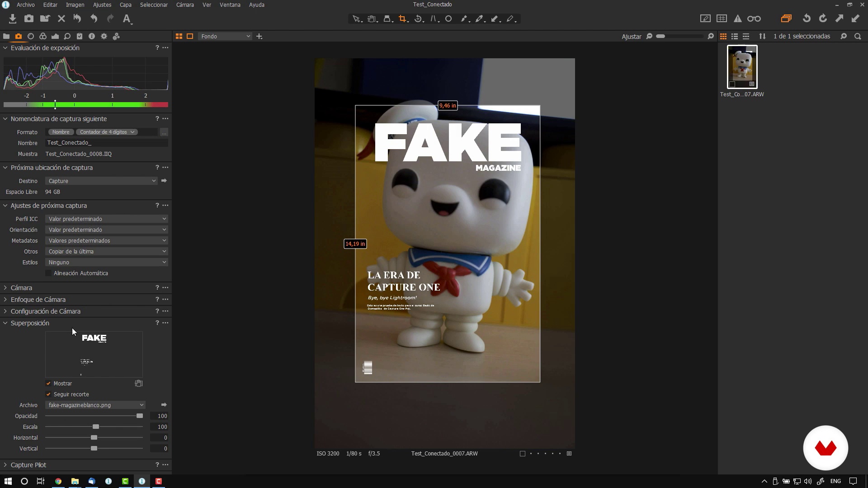This screenshot has width=868, height=488.
Task: Uncheck the Mostrar overlay checkbox
Action: 48,383
